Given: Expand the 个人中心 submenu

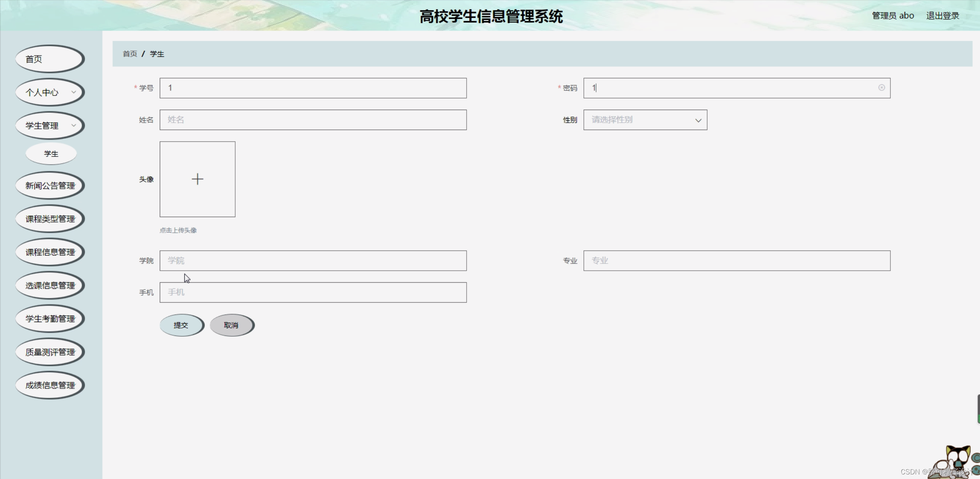Looking at the screenshot, I should pos(50,92).
